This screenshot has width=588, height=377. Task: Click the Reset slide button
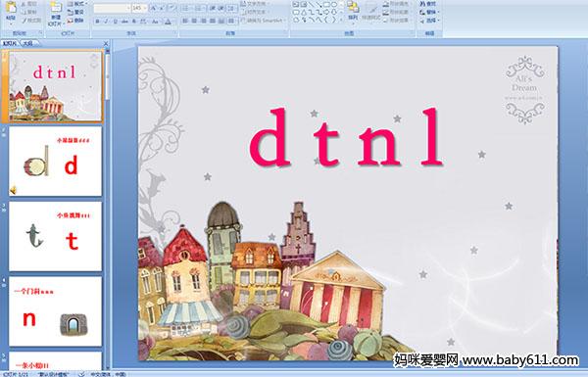[x=76, y=13]
